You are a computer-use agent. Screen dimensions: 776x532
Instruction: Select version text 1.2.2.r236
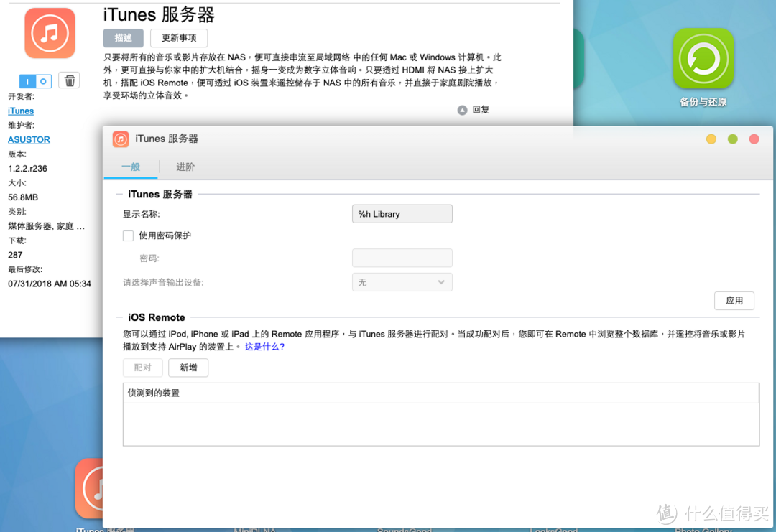[28, 169]
